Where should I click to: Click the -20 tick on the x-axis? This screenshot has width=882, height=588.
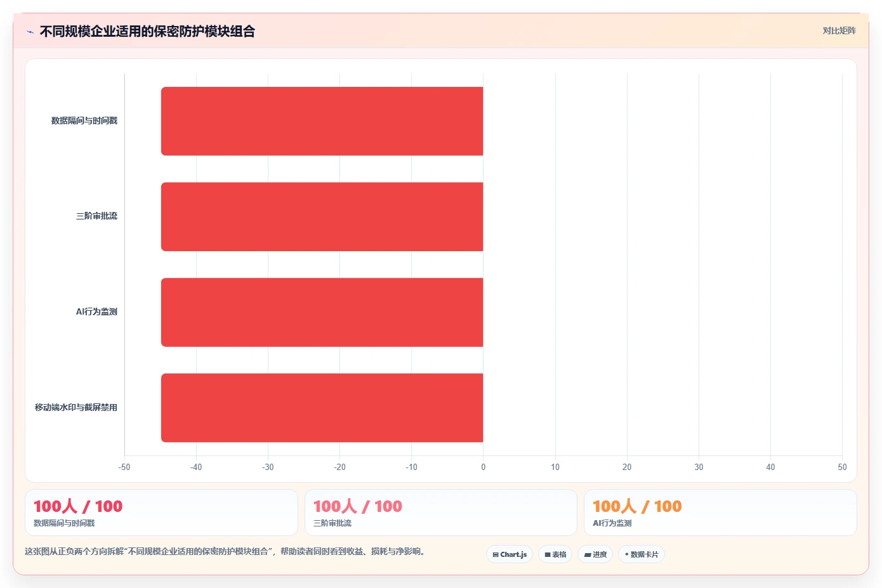coord(339,467)
